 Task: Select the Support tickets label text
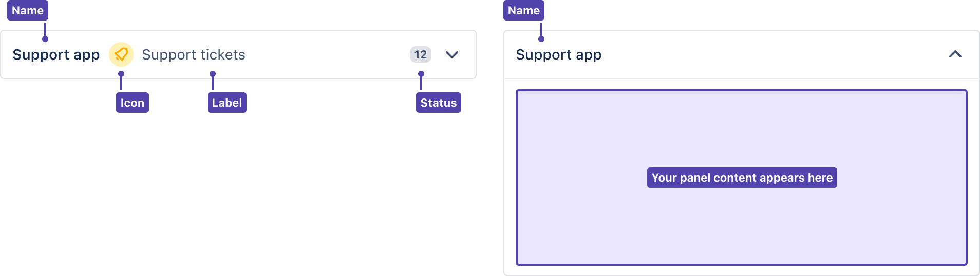tap(194, 54)
